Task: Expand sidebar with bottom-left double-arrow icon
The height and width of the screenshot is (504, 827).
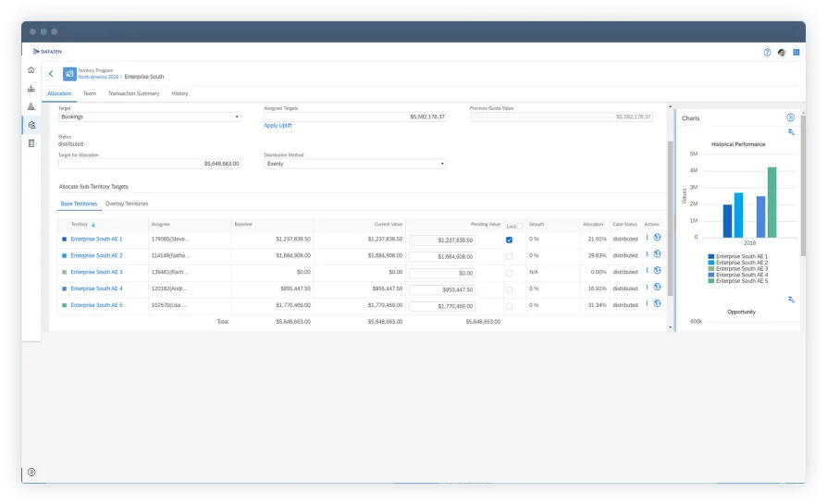Action: [31, 472]
